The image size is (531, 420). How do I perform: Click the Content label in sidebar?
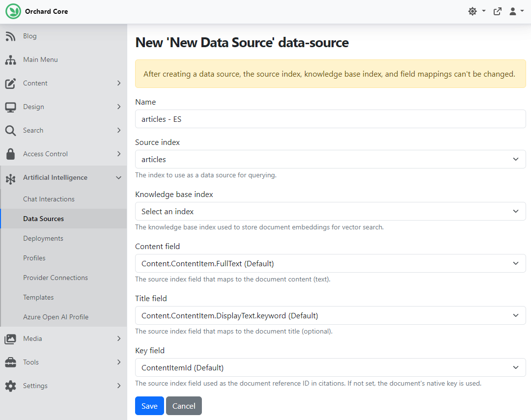click(35, 84)
